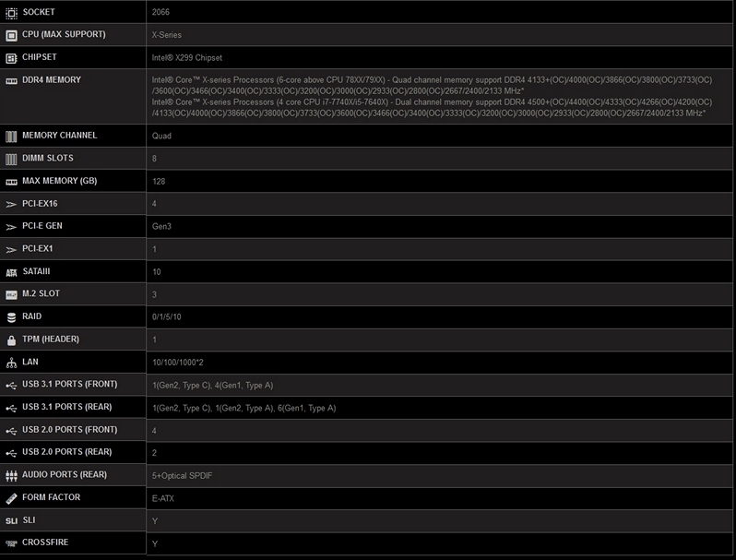
Task: Select the TPM (HEADER) label
Action: [x=51, y=339]
